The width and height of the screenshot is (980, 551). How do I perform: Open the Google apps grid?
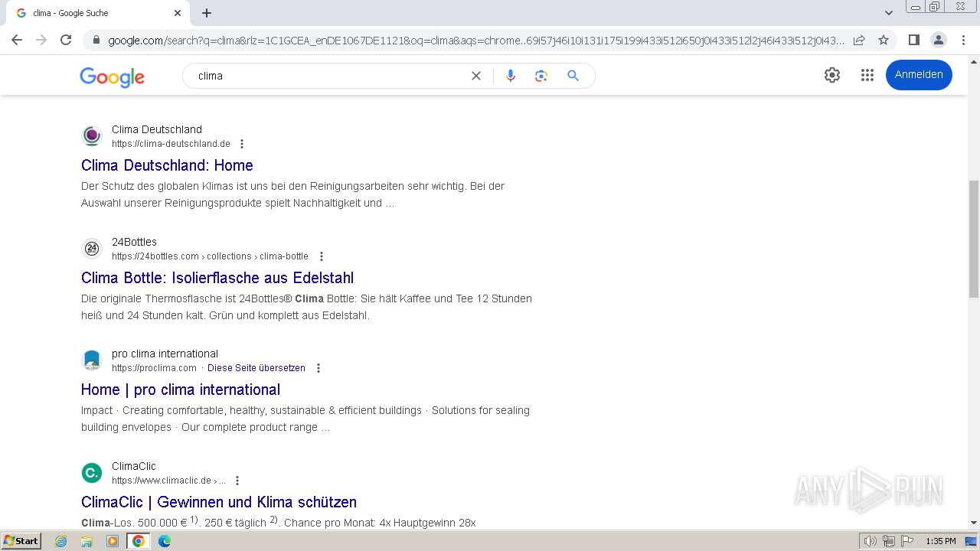[867, 75]
